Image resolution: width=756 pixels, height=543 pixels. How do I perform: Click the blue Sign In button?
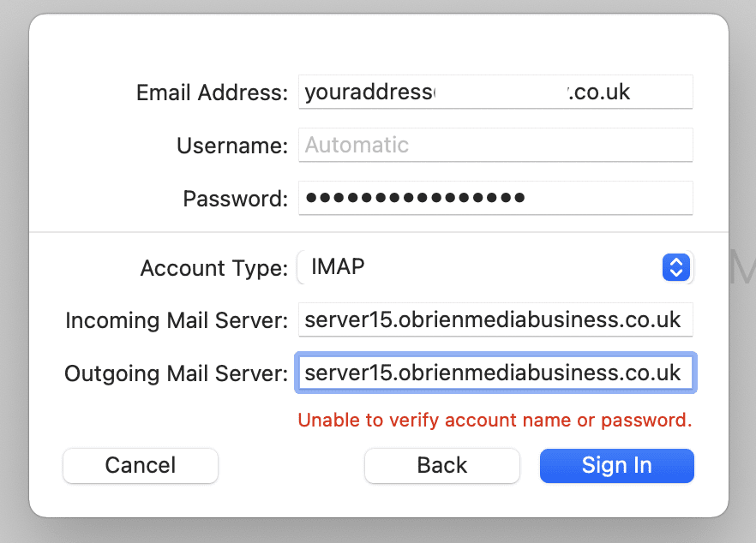click(616, 465)
